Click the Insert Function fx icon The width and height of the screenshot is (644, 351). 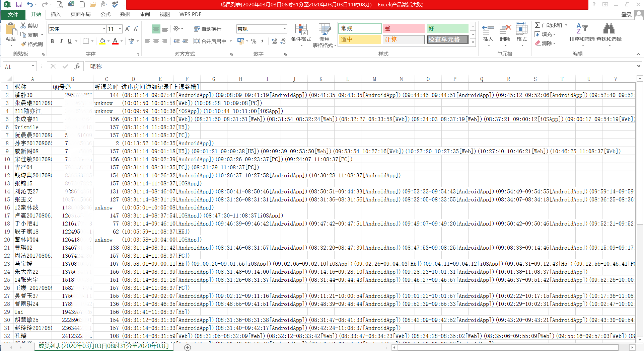pyautogui.click(x=77, y=66)
